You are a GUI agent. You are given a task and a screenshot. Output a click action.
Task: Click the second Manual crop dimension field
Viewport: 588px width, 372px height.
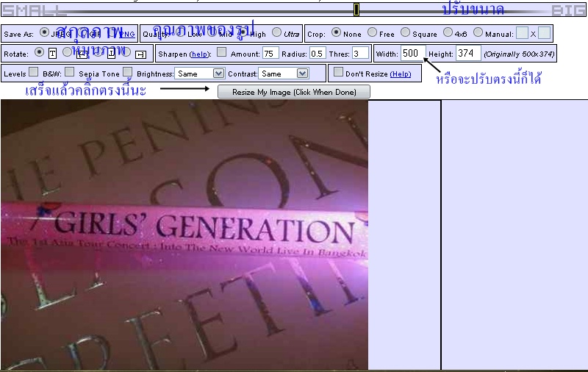pos(544,33)
